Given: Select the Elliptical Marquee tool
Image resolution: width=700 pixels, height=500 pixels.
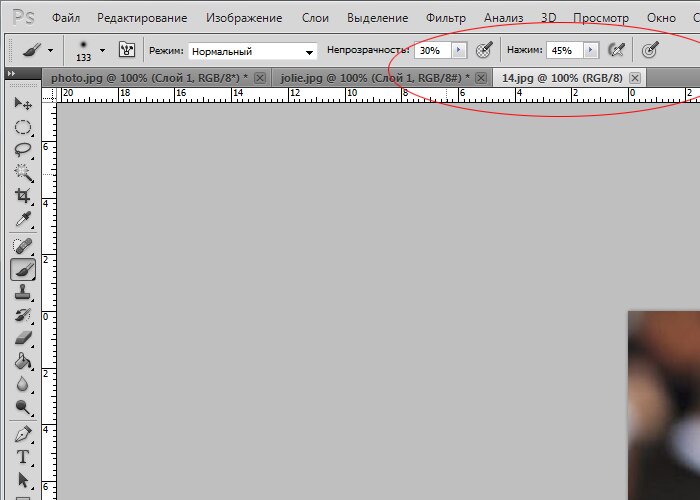Looking at the screenshot, I should pyautogui.click(x=23, y=128).
